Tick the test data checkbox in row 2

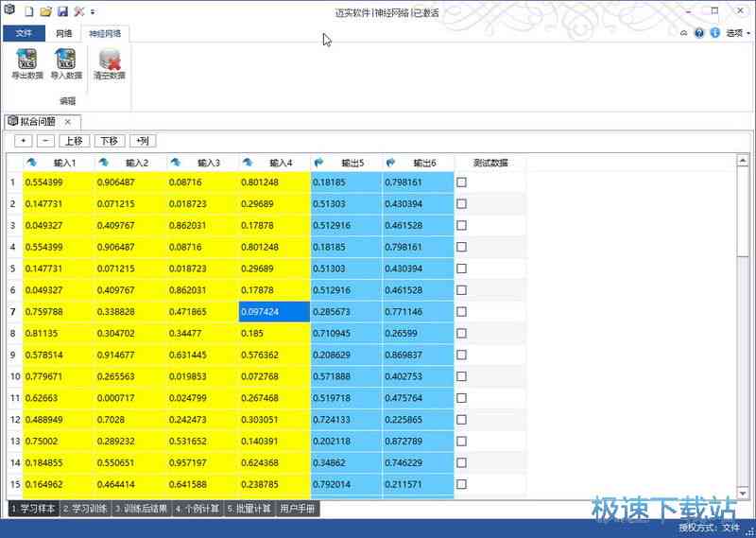(x=461, y=203)
